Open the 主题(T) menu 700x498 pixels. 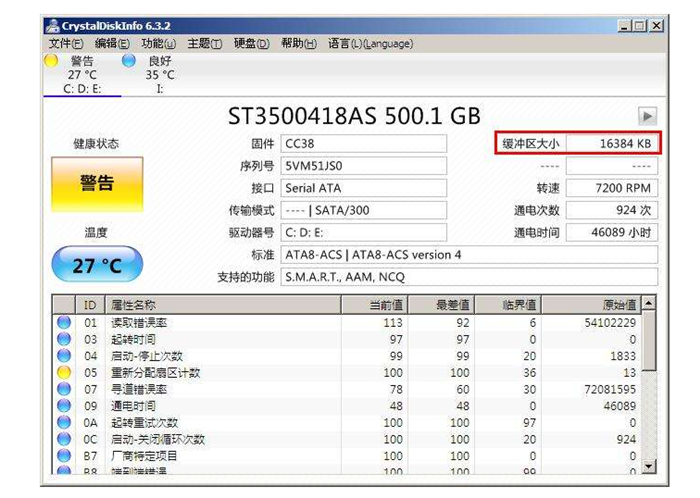[x=204, y=44]
